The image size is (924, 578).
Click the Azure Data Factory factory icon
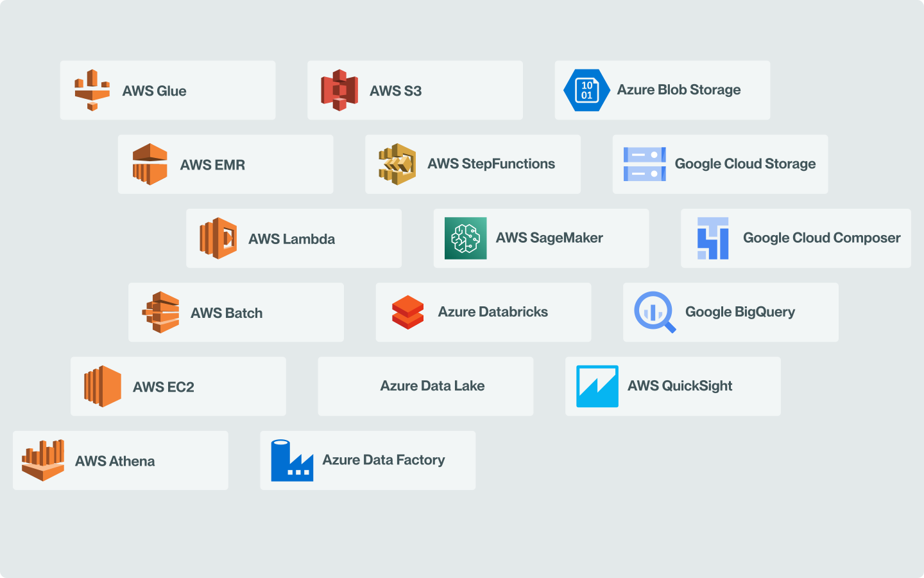(292, 460)
